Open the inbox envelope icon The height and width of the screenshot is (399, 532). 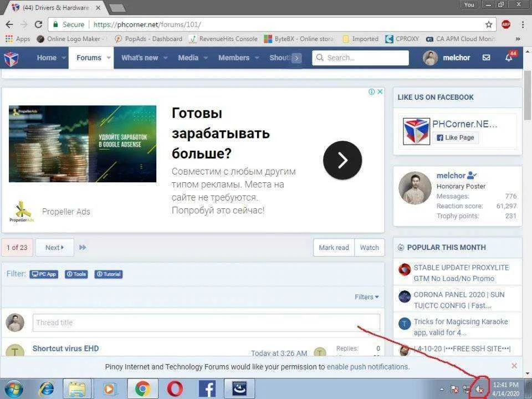pyautogui.click(x=486, y=58)
